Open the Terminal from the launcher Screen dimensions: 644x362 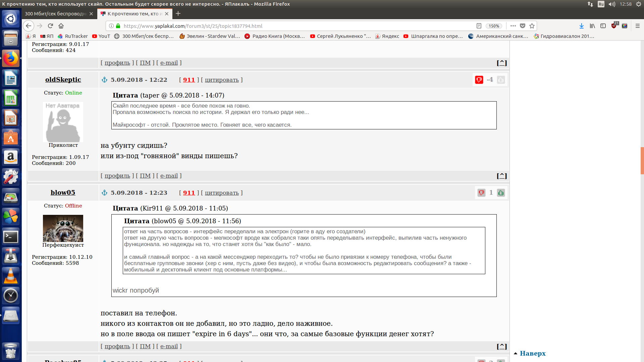11,236
